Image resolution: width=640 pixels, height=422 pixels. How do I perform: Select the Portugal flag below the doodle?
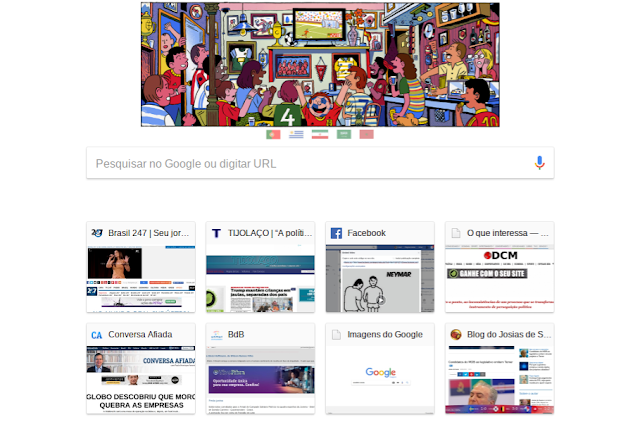point(273,134)
